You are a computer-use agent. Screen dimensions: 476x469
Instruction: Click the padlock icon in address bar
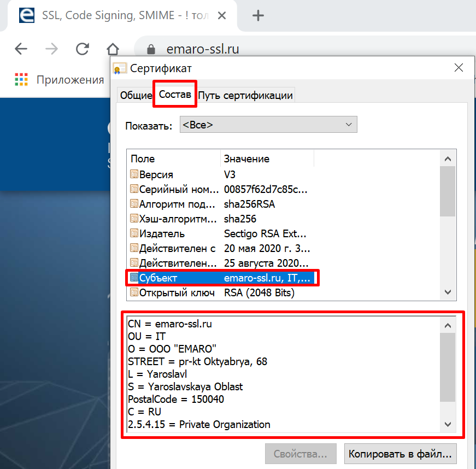click(152, 50)
